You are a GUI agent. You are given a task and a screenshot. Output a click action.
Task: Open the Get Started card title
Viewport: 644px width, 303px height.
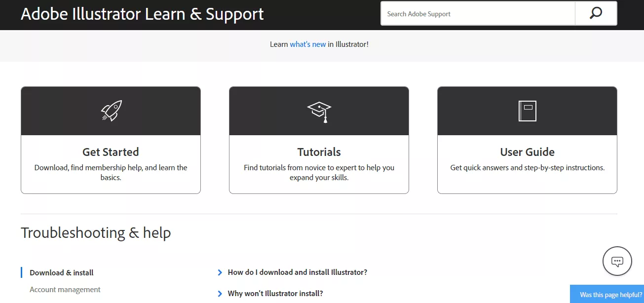tap(111, 152)
